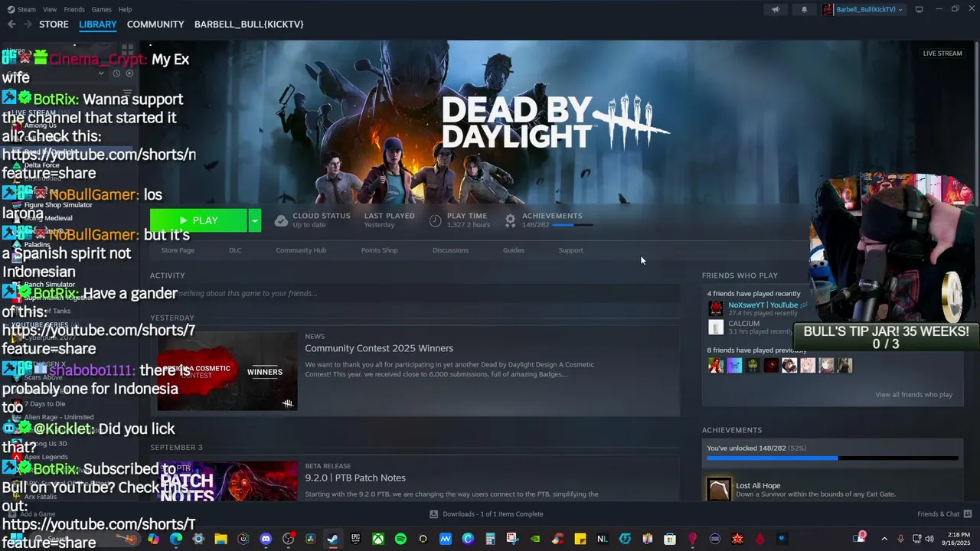Open Sticky Notes from taskbar

click(580, 539)
